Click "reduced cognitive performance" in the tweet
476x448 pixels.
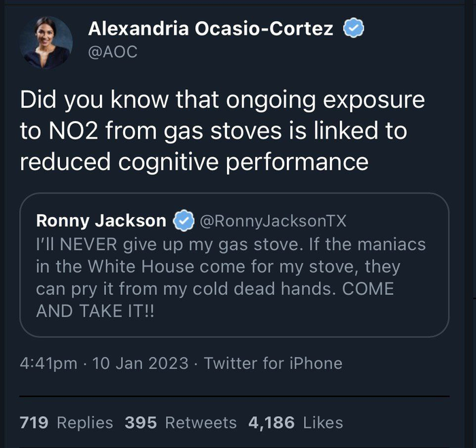(194, 162)
